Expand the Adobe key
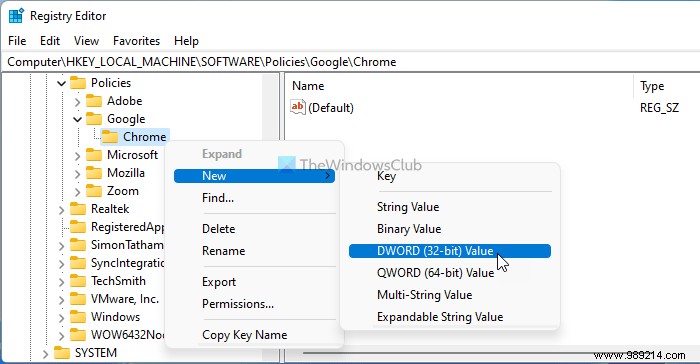Screen dimensions: 700x364 click(77, 102)
